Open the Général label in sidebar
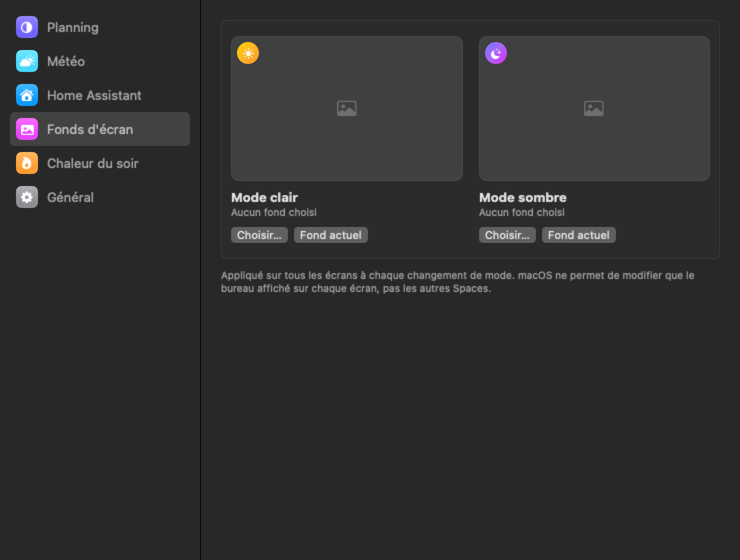740x560 pixels. pos(70,197)
